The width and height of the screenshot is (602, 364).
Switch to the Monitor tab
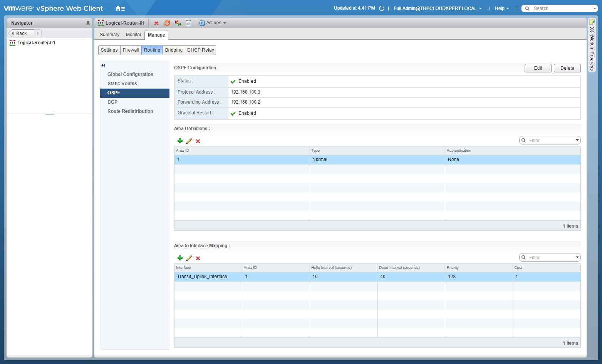click(133, 35)
